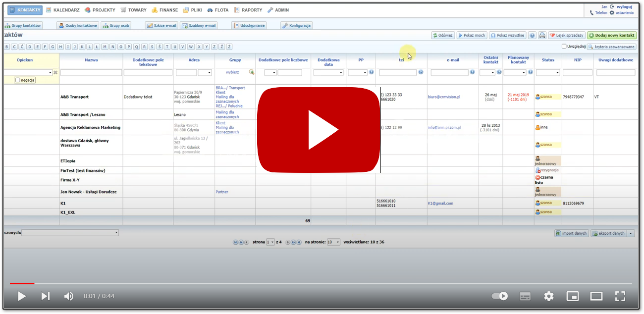Viewport: 644px width, 314px height.
Task: Expand the Status column filter dropdown
Action: pos(547,72)
